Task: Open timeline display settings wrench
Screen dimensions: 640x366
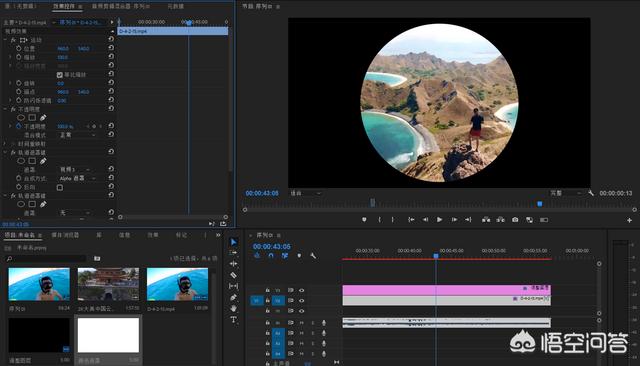Action: (313, 255)
